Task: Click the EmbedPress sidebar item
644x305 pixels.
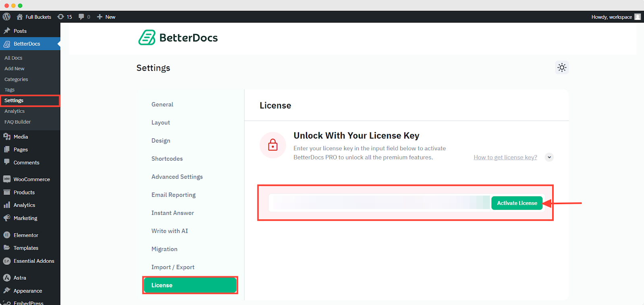Action: coord(28,303)
